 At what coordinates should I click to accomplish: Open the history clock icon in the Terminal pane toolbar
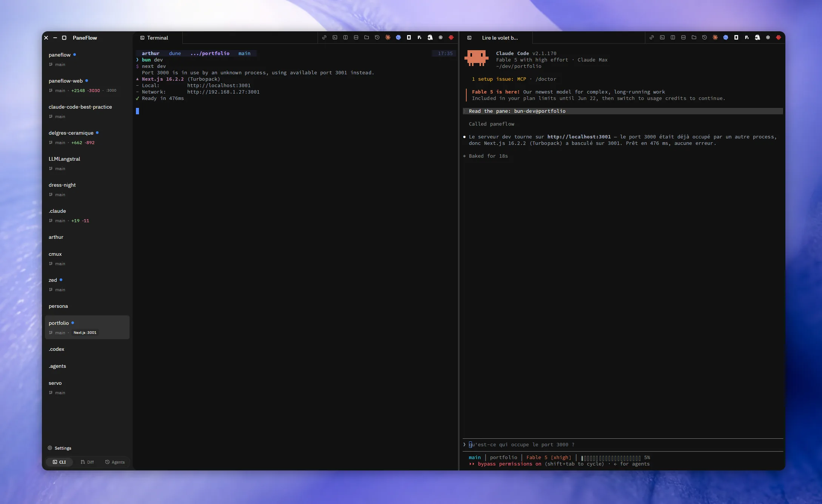(377, 38)
